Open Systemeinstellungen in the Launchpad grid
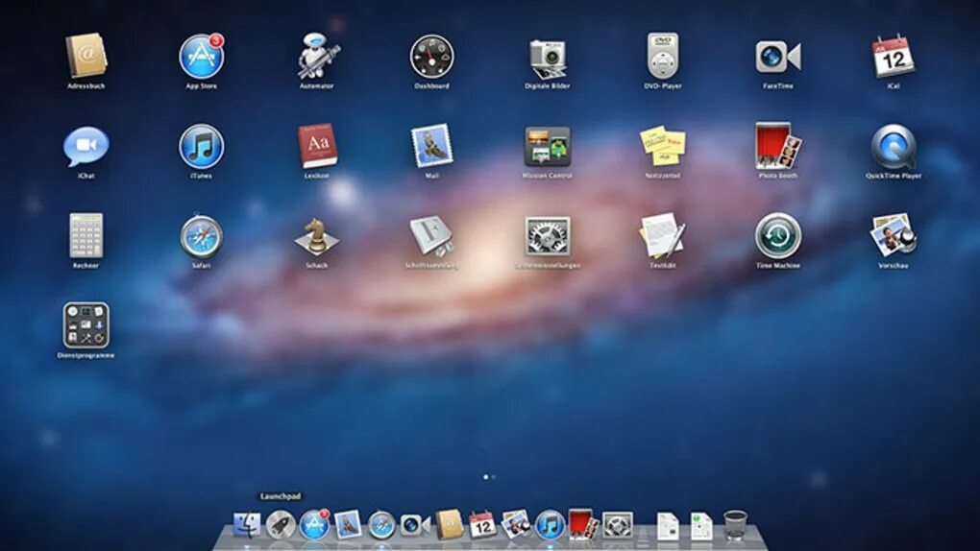Screen dimensions: 980x551 point(548,236)
